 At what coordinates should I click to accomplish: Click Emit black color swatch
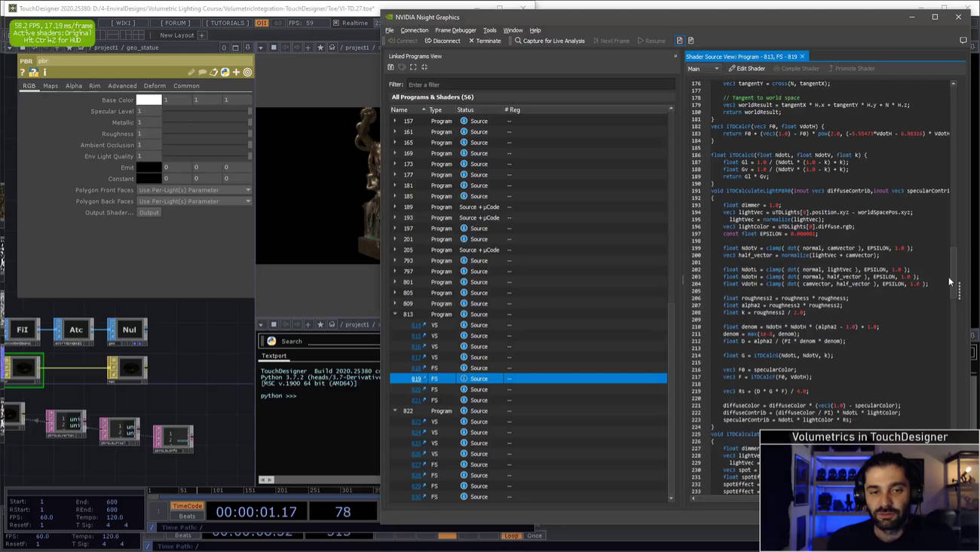(x=149, y=167)
